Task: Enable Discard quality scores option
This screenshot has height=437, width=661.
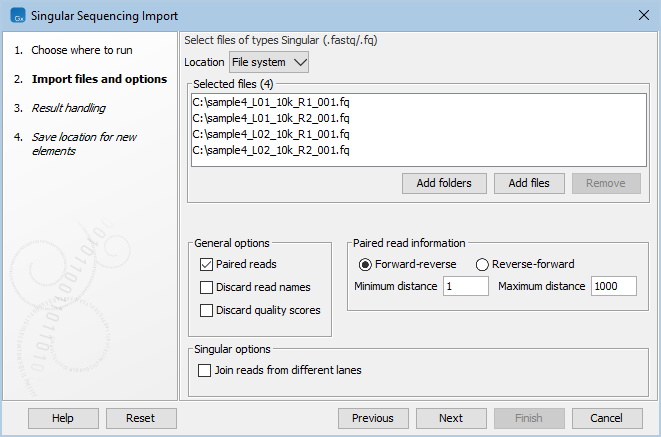Action: pyautogui.click(x=207, y=310)
